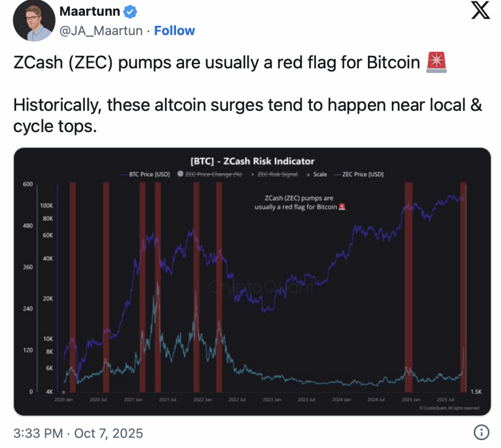Open the 3:33 PM · Oct 7, 2025 timestamp
This screenshot has width=501, height=448.
pyautogui.click(x=78, y=433)
